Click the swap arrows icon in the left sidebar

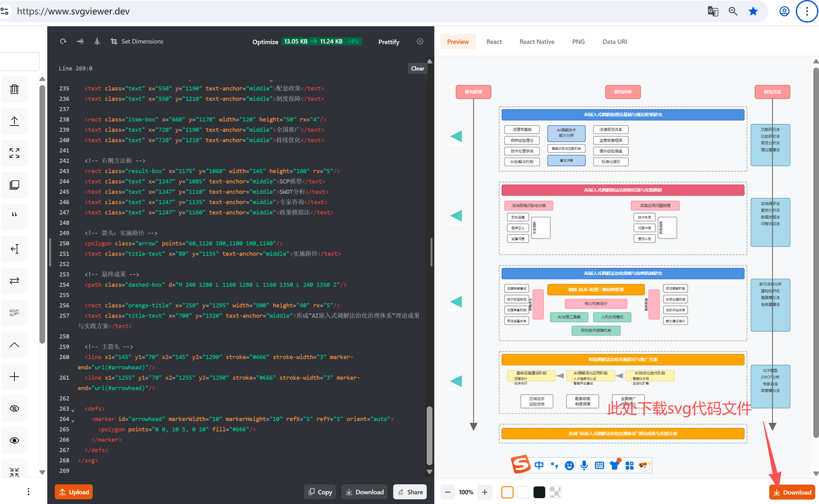14,281
